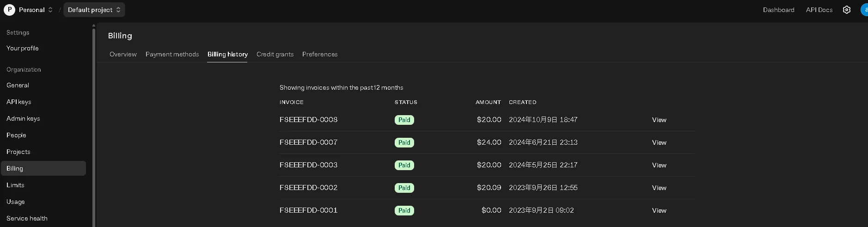This screenshot has height=227, width=868.
Task: View invoice F8EEEFDD-0008
Action: tap(659, 120)
